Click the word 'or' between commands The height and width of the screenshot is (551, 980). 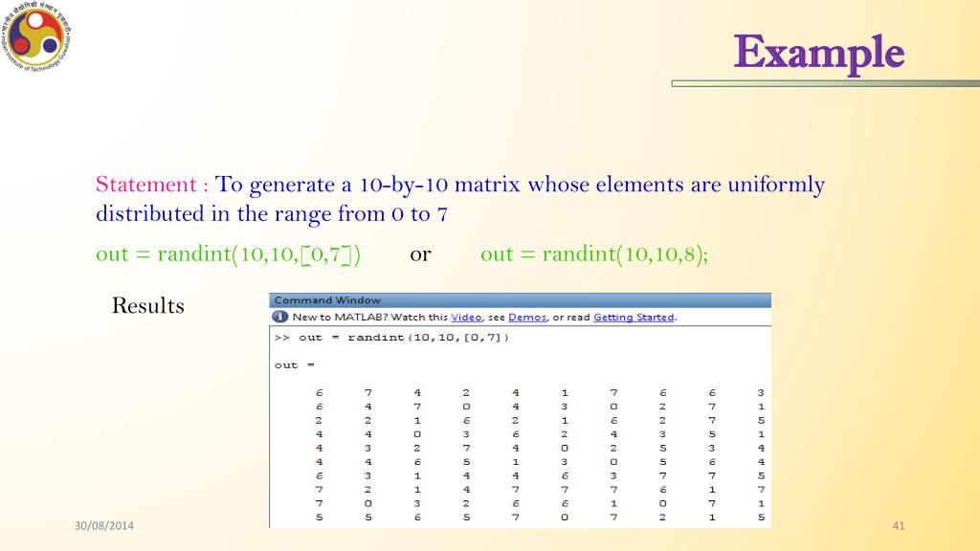421,254
